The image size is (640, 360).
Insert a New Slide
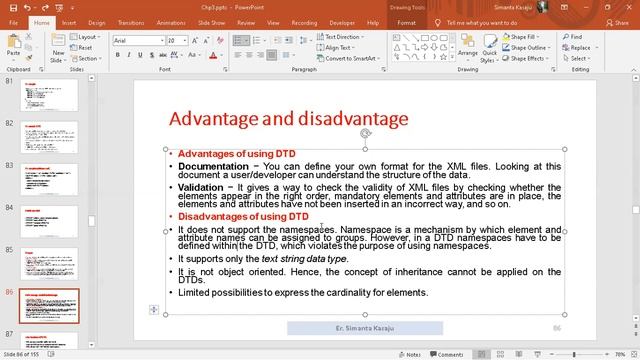pyautogui.click(x=58, y=48)
